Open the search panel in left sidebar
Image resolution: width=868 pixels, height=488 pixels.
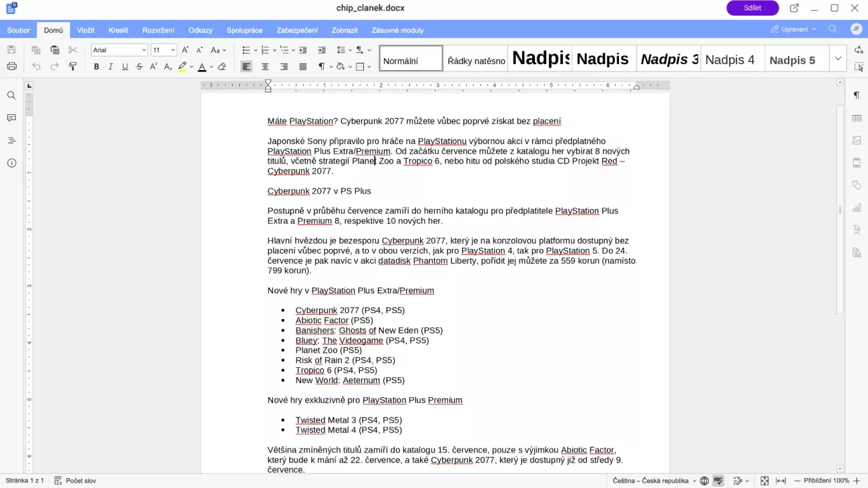11,95
